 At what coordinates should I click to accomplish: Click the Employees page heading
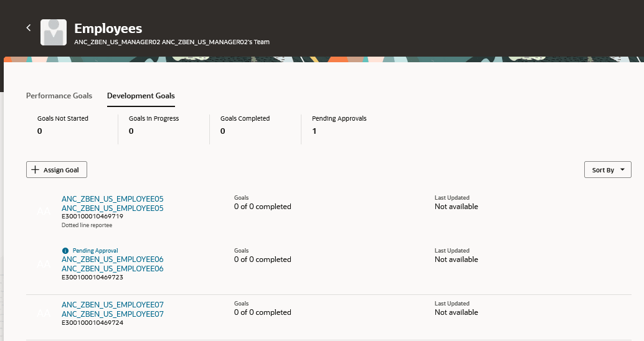[108, 29]
